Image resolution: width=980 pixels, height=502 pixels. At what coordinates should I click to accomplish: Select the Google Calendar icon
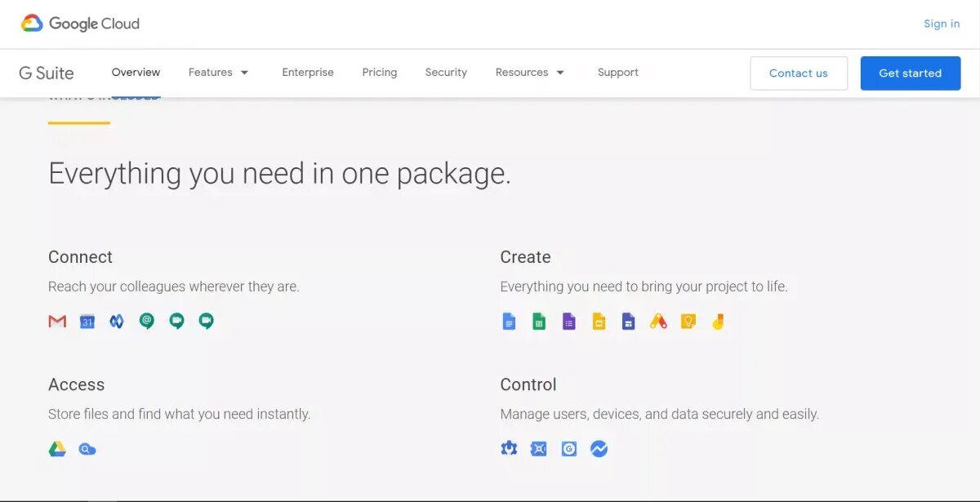coord(87,321)
